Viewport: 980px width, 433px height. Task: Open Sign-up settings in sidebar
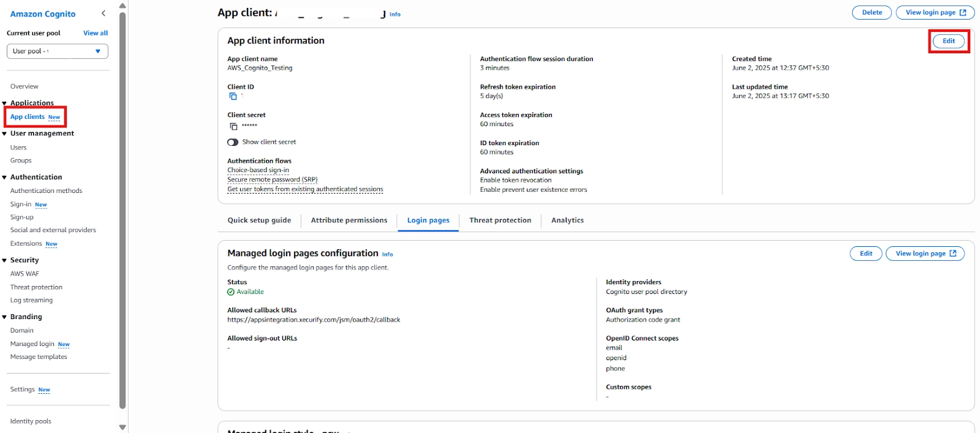[x=22, y=217]
